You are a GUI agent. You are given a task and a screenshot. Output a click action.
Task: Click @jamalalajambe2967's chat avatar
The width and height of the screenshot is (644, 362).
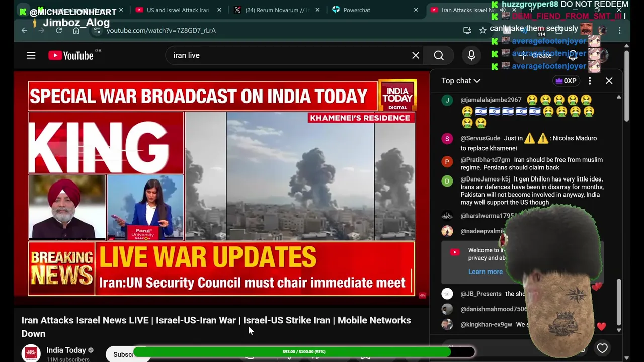[x=447, y=100]
